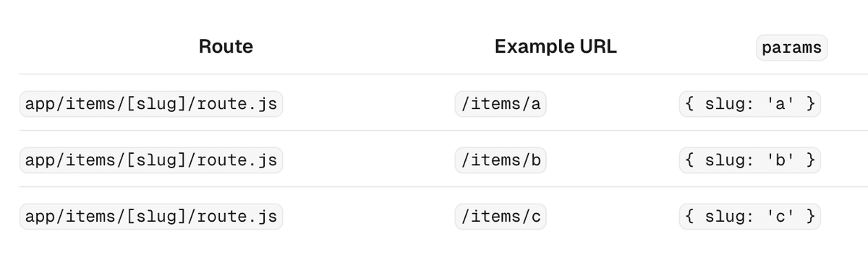Click the Route column header

point(226,47)
